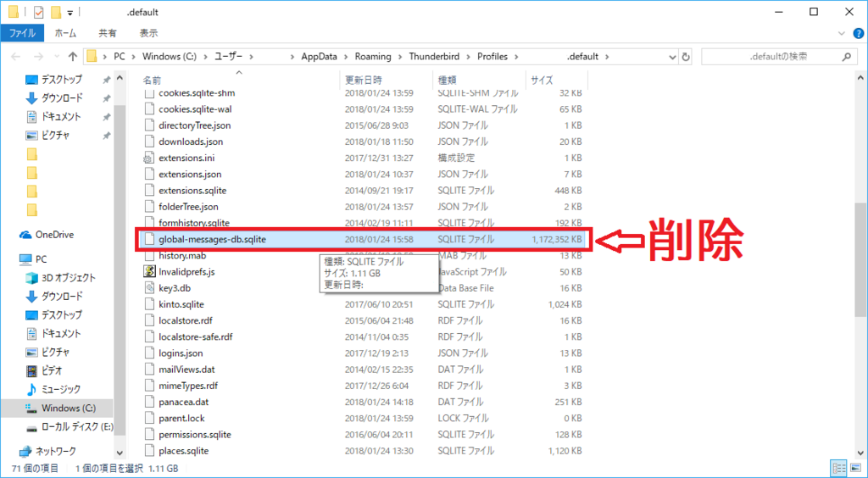Select Windows (C:) drive in navigation pane

coord(68,409)
